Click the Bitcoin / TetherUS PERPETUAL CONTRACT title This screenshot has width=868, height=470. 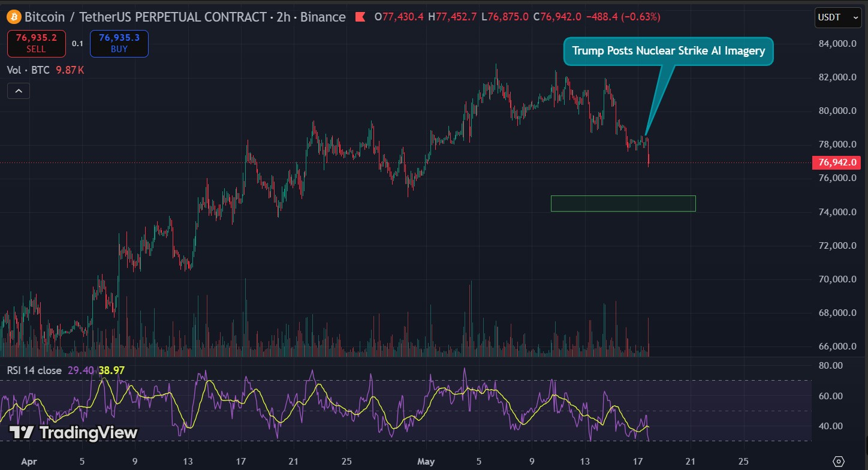(147, 17)
